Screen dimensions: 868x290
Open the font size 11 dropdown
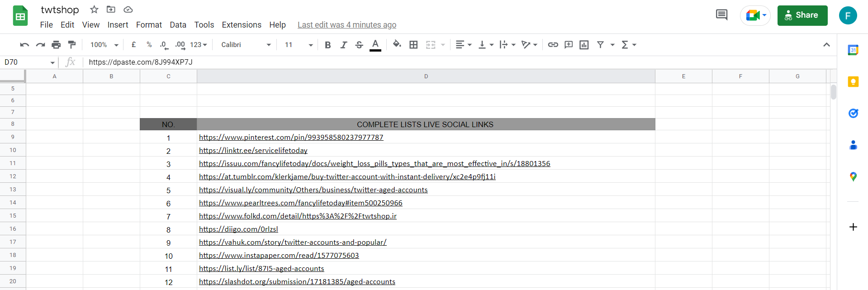click(299, 45)
